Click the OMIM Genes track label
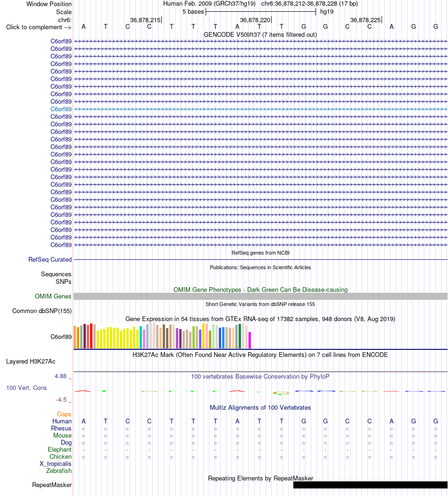Image resolution: width=448 pixels, height=496 pixels. click(53, 297)
